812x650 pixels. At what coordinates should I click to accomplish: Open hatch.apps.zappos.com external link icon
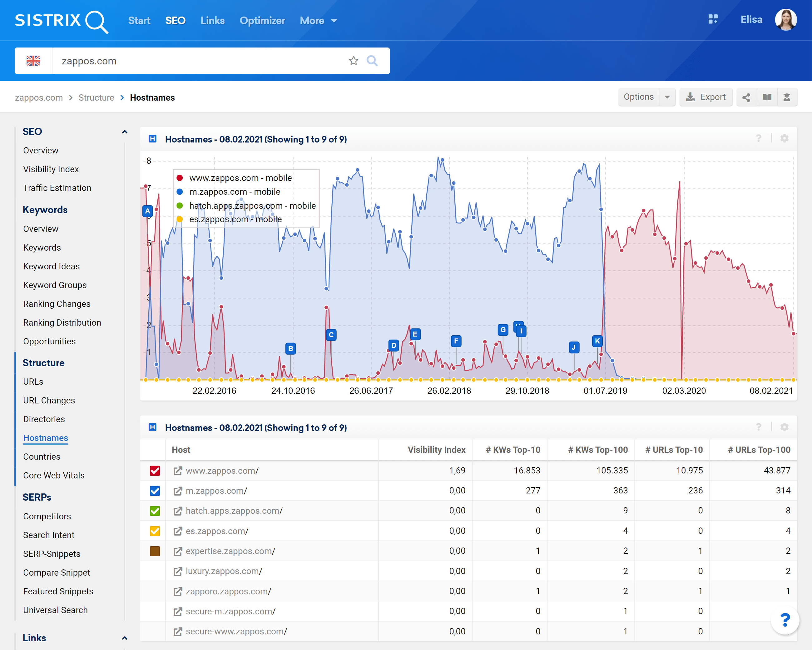tap(177, 511)
